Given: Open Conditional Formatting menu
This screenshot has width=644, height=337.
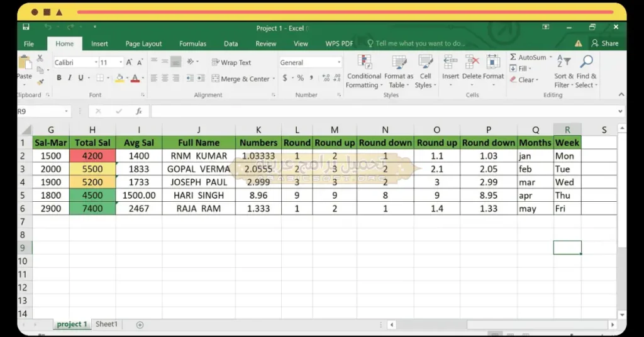Looking at the screenshot, I should pos(364,72).
